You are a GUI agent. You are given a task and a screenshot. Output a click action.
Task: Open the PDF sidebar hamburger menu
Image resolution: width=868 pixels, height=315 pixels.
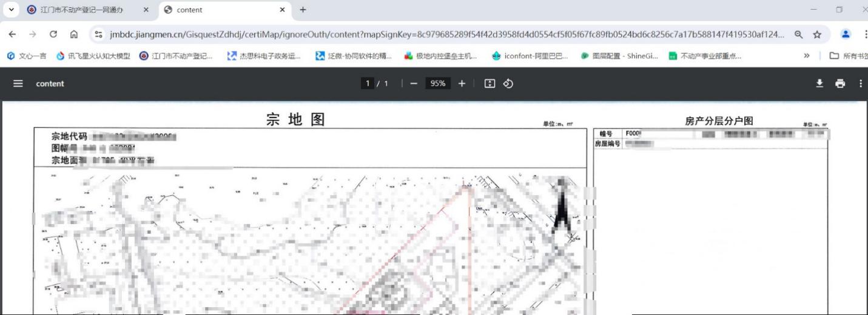click(x=18, y=84)
